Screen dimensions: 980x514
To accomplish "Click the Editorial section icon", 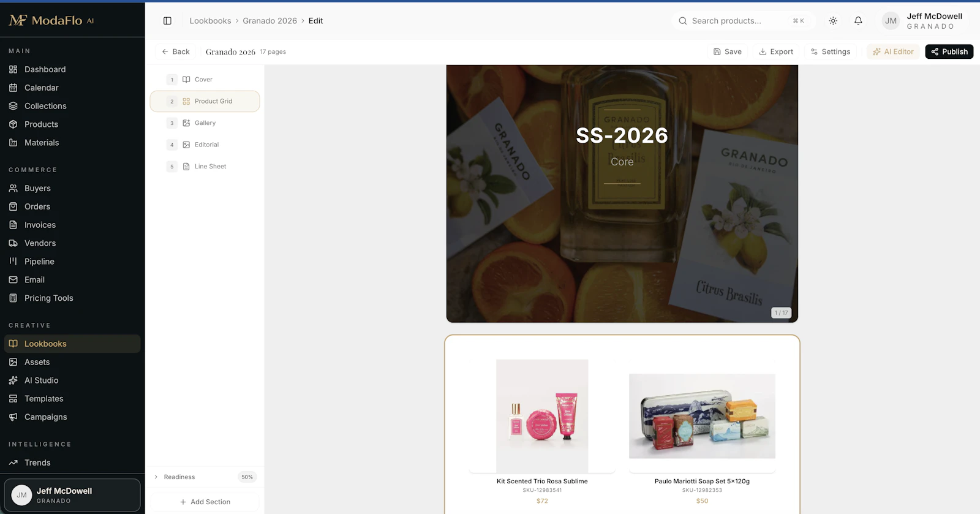I will (x=186, y=145).
